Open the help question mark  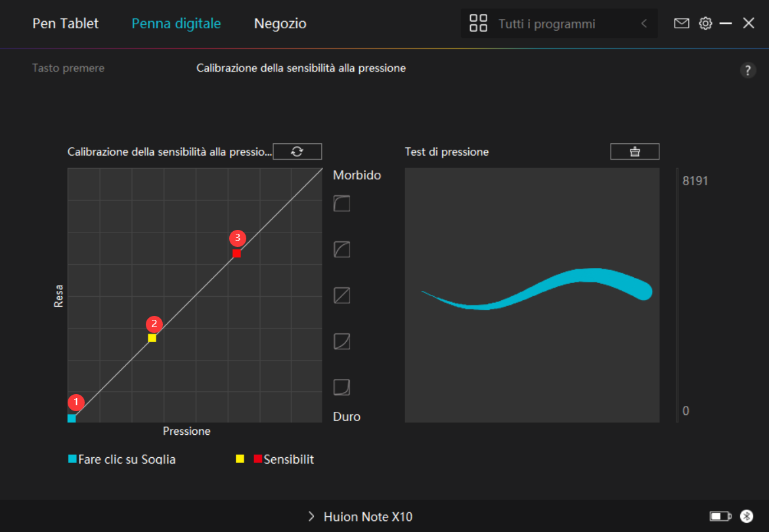point(748,71)
